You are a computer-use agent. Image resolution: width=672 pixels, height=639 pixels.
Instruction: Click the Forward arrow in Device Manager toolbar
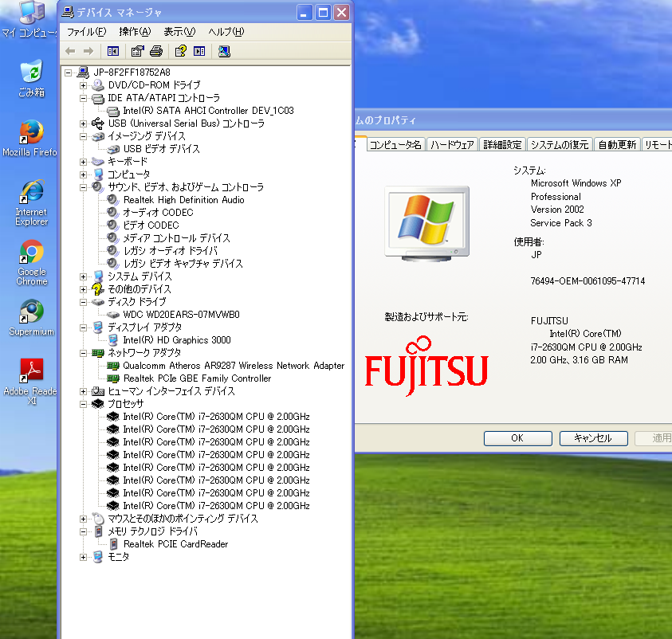click(x=88, y=52)
